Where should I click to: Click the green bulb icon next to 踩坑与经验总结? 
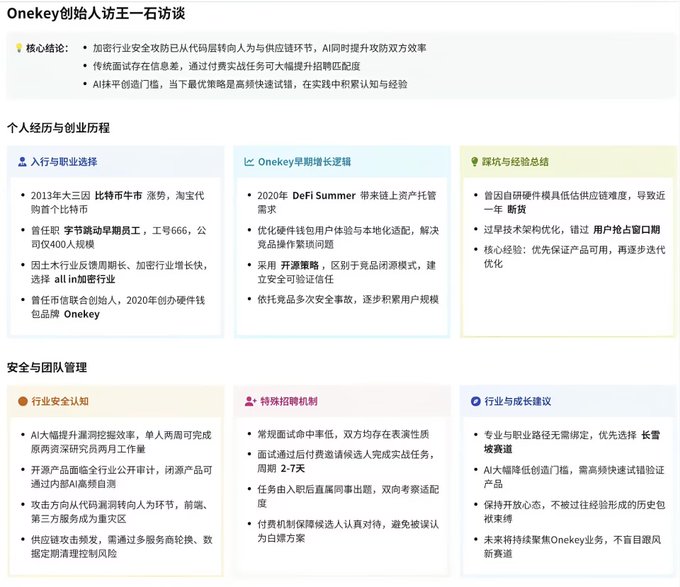pos(474,162)
